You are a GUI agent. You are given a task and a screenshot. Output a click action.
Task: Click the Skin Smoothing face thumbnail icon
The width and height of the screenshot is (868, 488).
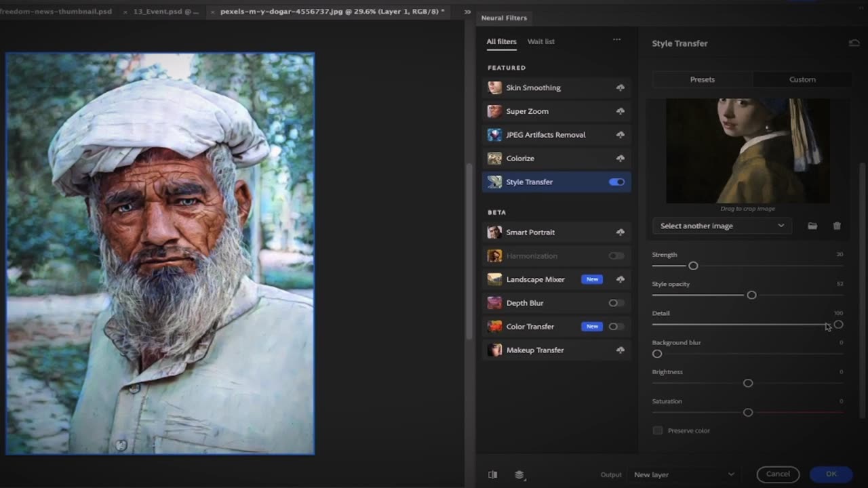495,87
